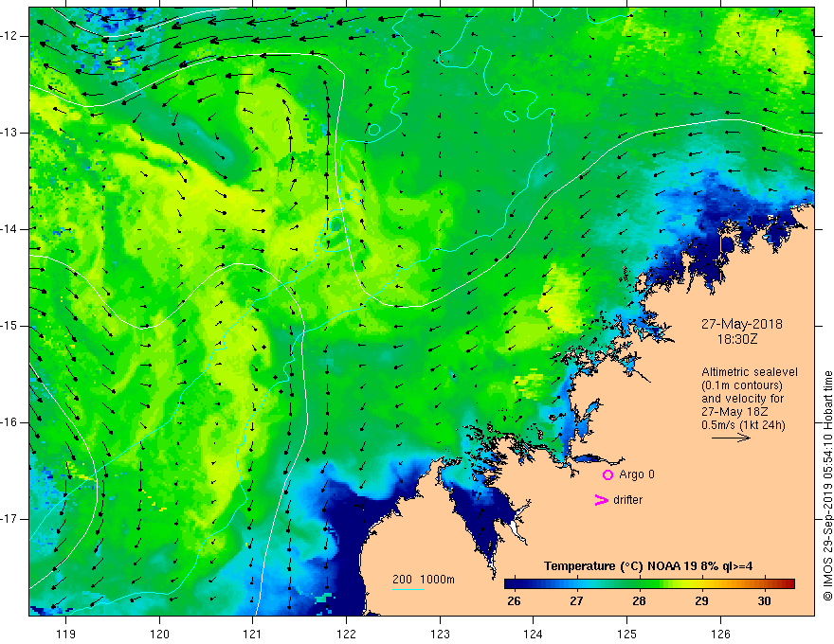Screen dimensions: 834x644
Task: Click latitude axis label -17
Action: coord(10,519)
